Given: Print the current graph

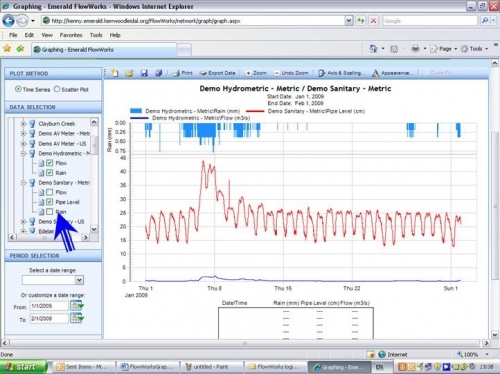Looking at the screenshot, I should (182, 73).
